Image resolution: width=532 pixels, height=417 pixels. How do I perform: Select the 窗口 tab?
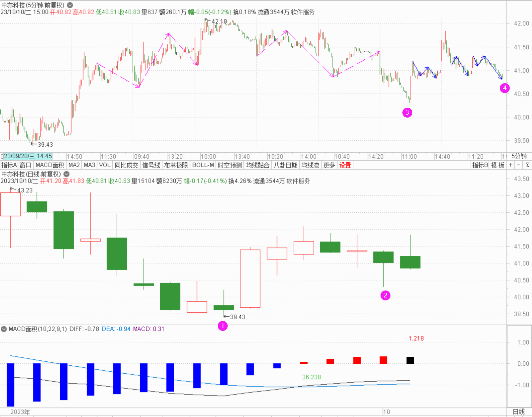pyautogui.click(x=26, y=165)
